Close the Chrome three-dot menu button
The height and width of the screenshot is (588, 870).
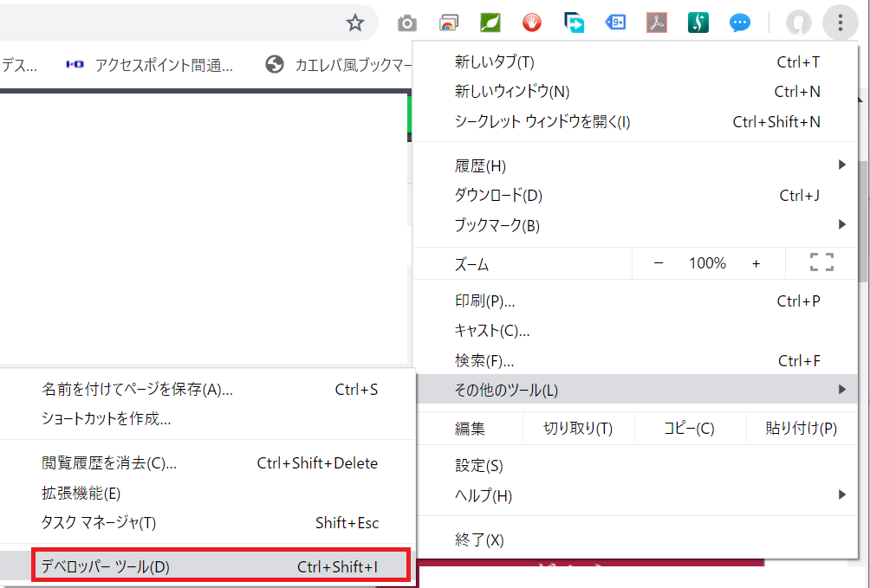[841, 23]
